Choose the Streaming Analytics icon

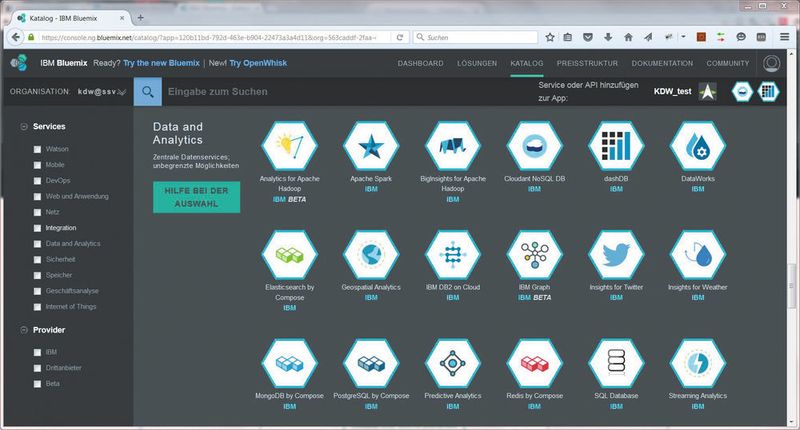point(697,363)
